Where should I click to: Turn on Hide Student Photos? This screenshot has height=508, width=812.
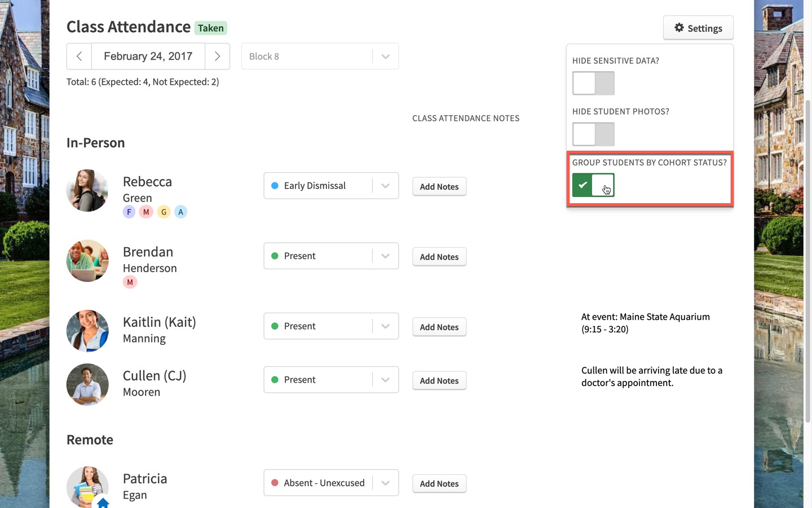pos(593,134)
